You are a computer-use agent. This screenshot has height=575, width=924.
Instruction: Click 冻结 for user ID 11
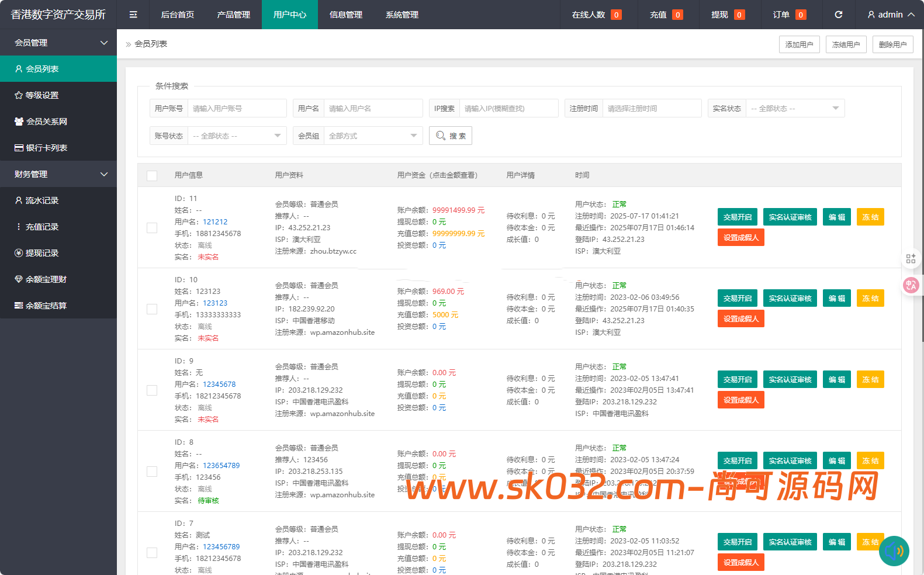pyautogui.click(x=870, y=217)
